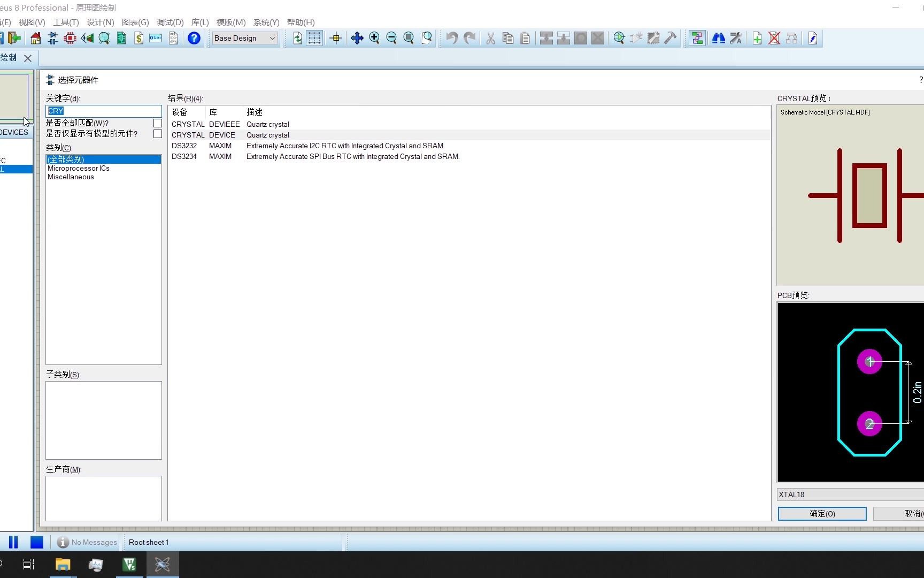Click the 描述 column header
This screenshot has width=924, height=578.
tap(507, 112)
